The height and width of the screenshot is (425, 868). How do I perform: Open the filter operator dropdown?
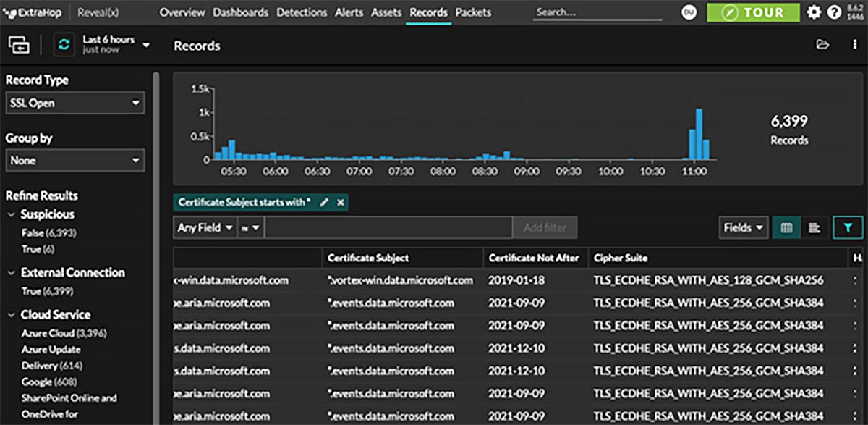[x=251, y=227]
